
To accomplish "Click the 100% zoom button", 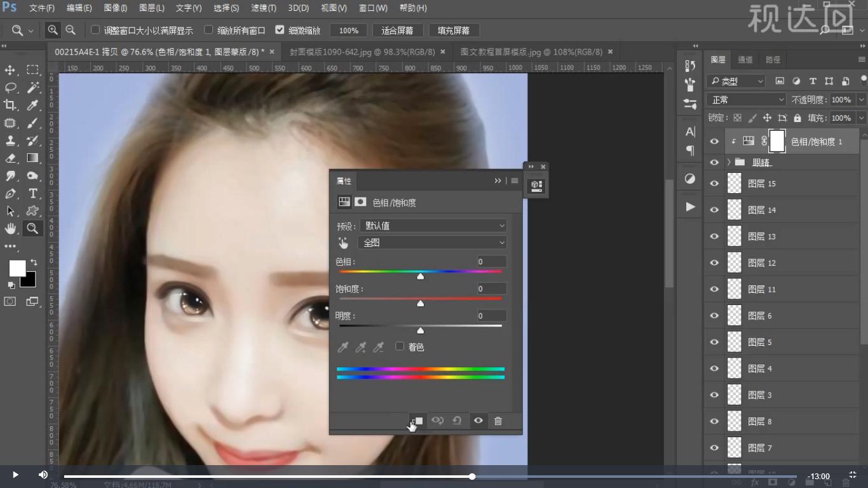I will click(348, 30).
